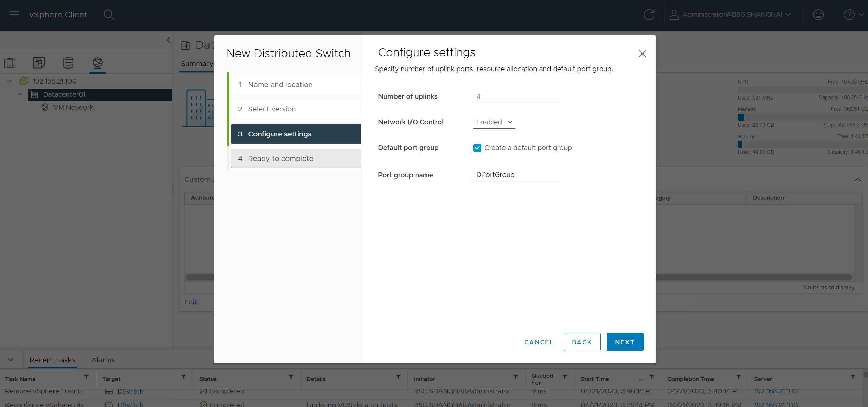Open Network I/O Control dropdown

[494, 122]
